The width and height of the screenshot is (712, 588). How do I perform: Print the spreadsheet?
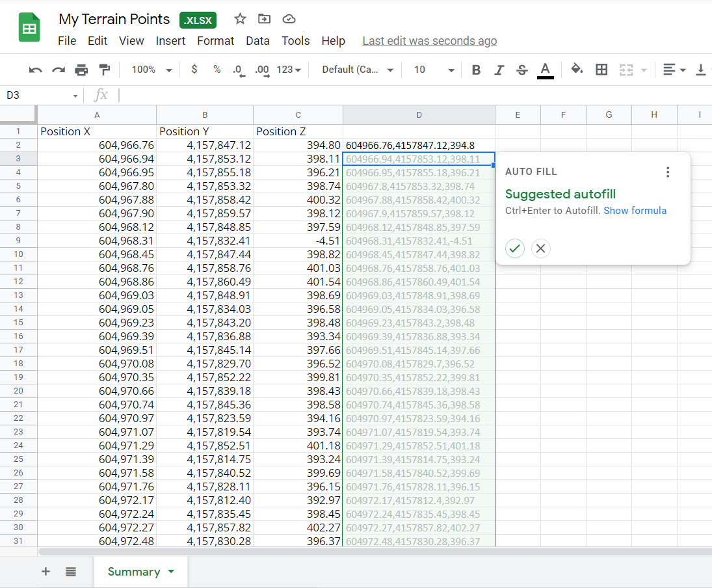[81, 70]
